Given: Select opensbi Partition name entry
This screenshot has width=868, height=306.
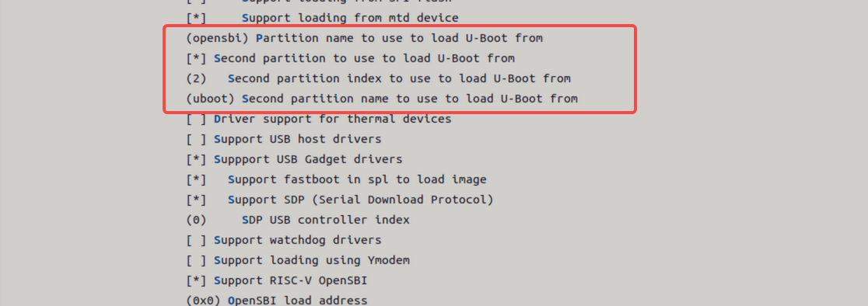Looking at the screenshot, I should 364,38.
